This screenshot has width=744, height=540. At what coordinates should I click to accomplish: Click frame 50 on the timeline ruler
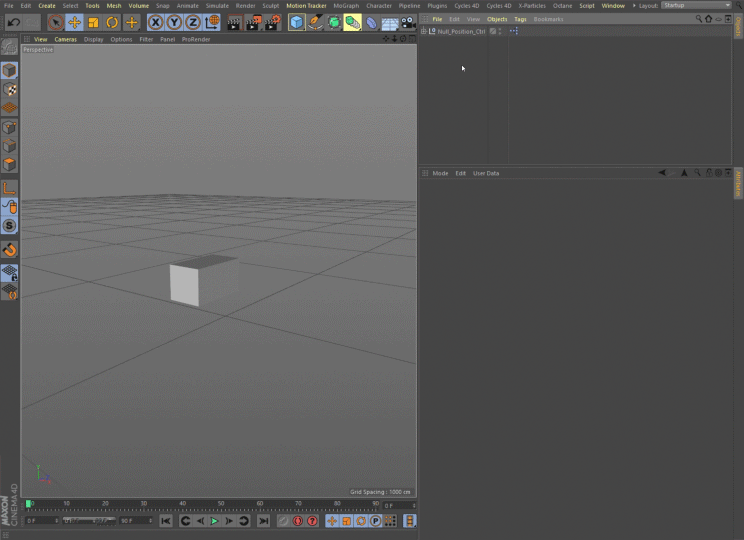221,503
